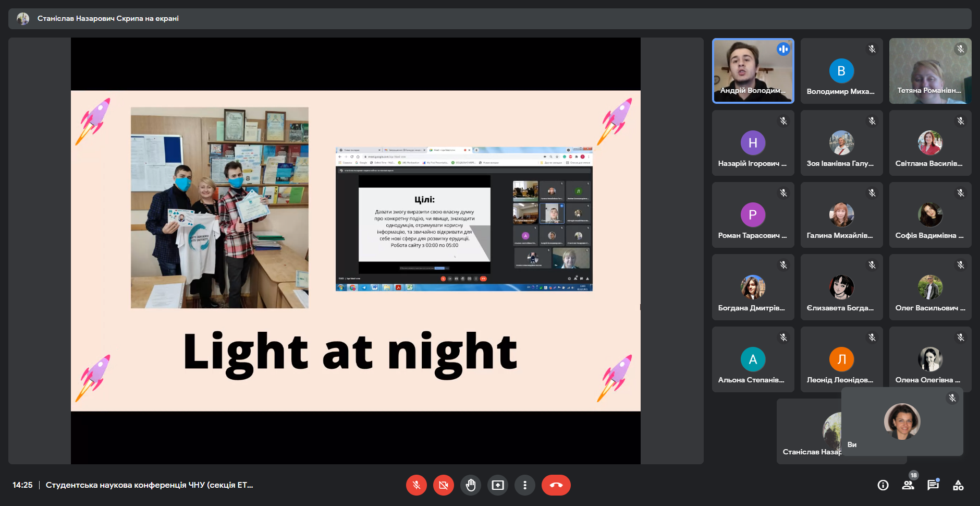Turn on camera in bottom control bar
Screen dimensions: 980x506
(443, 485)
